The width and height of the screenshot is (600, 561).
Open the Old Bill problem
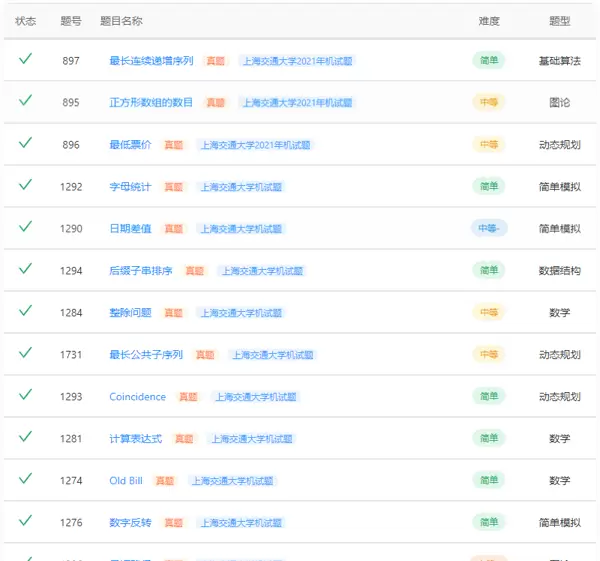126,481
